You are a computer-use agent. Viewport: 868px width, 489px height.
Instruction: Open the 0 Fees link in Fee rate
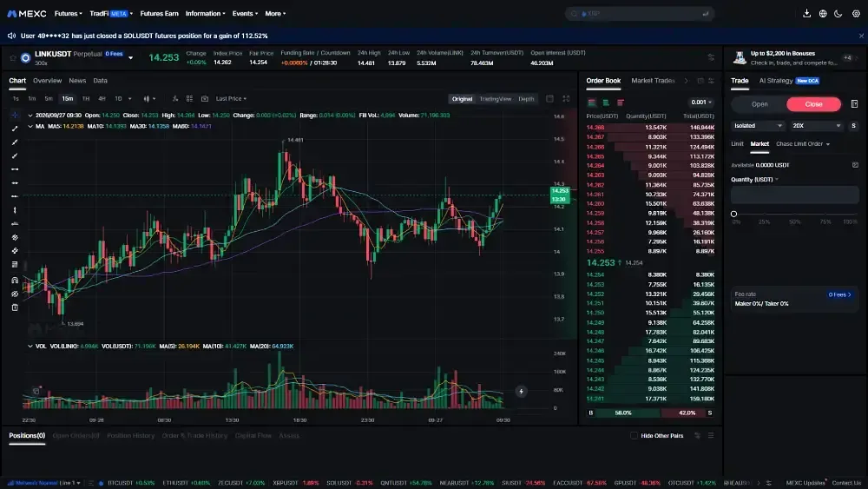coord(839,294)
